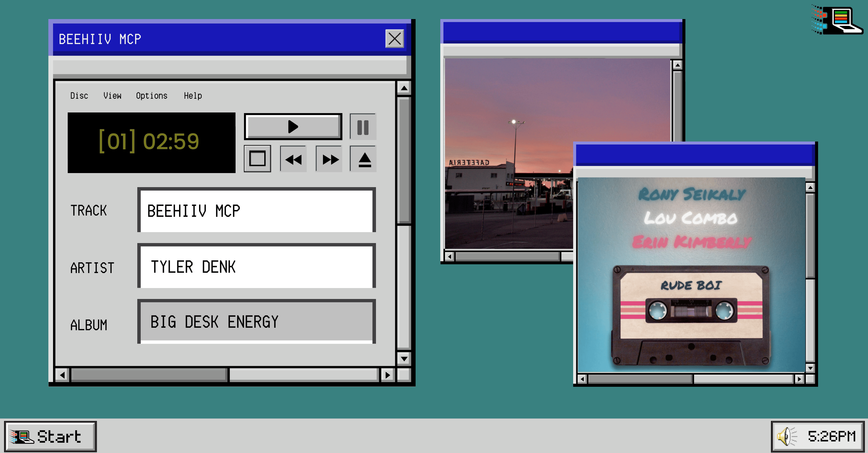Click the player's horizontal scroll right arrow
The width and height of the screenshot is (868, 453).
coord(388,375)
